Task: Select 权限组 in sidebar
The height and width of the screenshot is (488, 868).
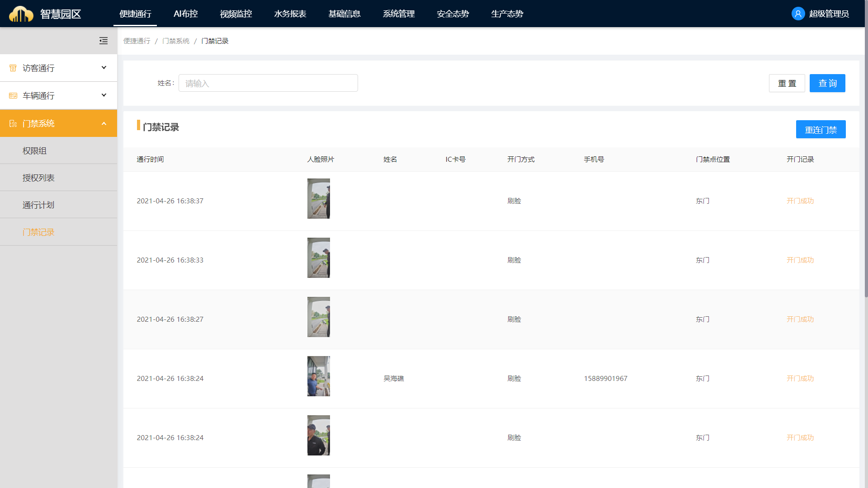Action: (35, 150)
